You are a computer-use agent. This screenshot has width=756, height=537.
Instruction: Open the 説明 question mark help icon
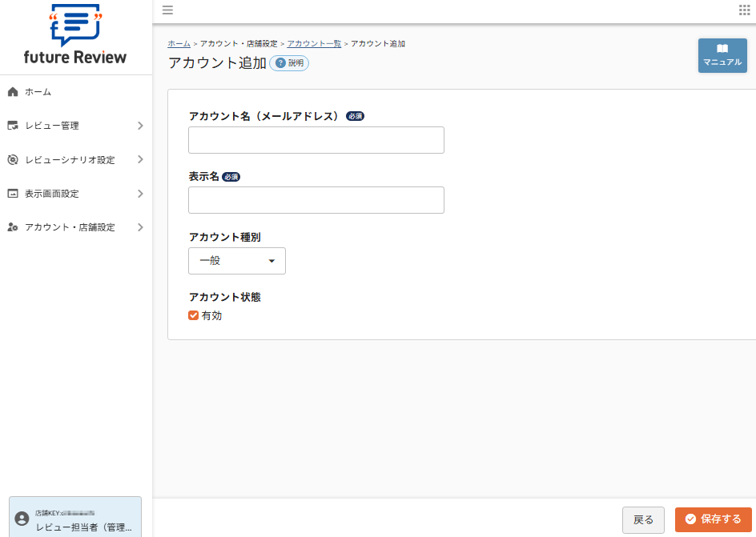point(279,62)
